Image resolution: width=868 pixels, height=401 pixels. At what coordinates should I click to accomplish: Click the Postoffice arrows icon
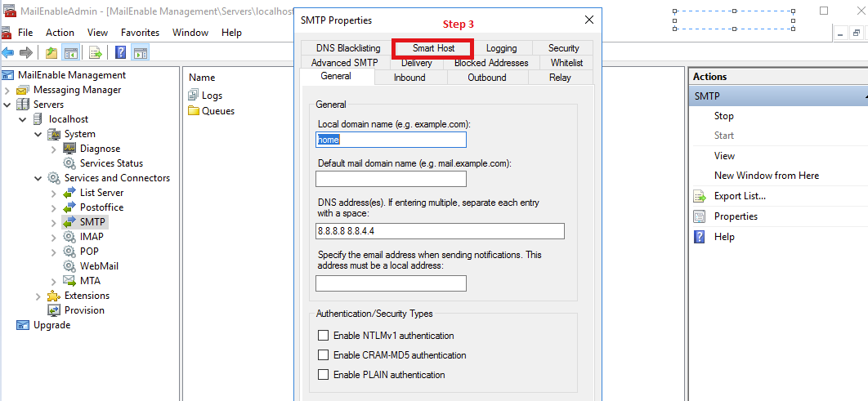69,207
